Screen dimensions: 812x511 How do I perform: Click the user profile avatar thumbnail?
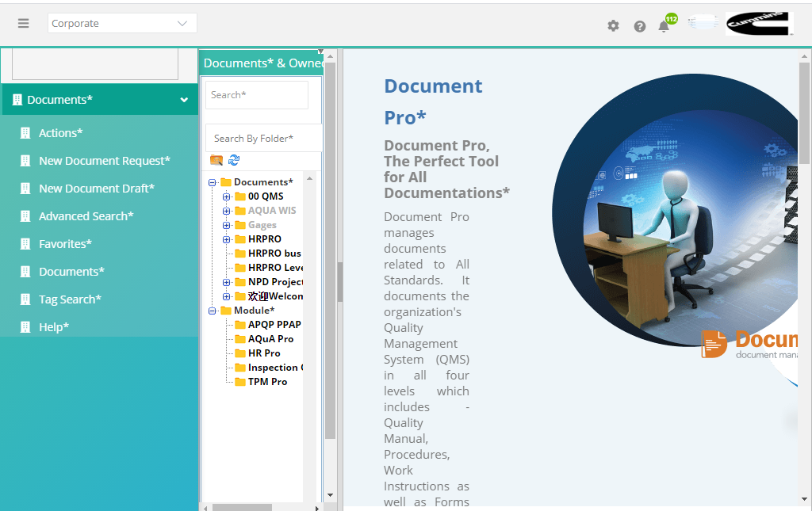pyautogui.click(x=703, y=23)
